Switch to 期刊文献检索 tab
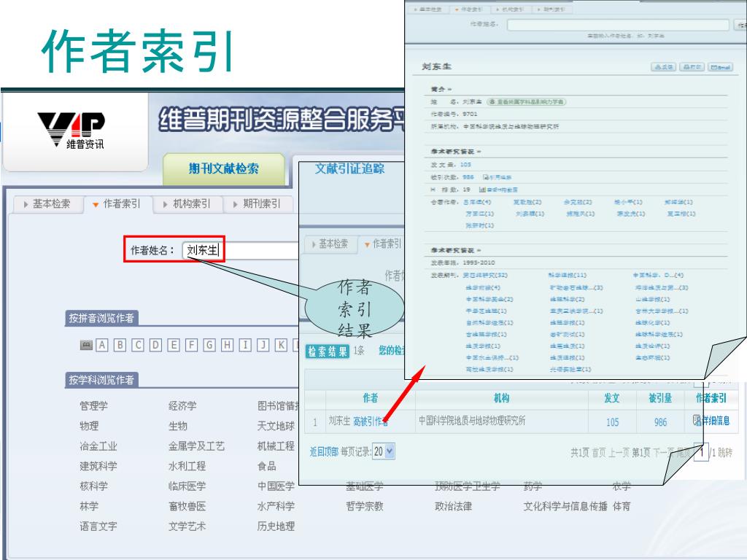The width and height of the screenshot is (747, 560). [223, 168]
